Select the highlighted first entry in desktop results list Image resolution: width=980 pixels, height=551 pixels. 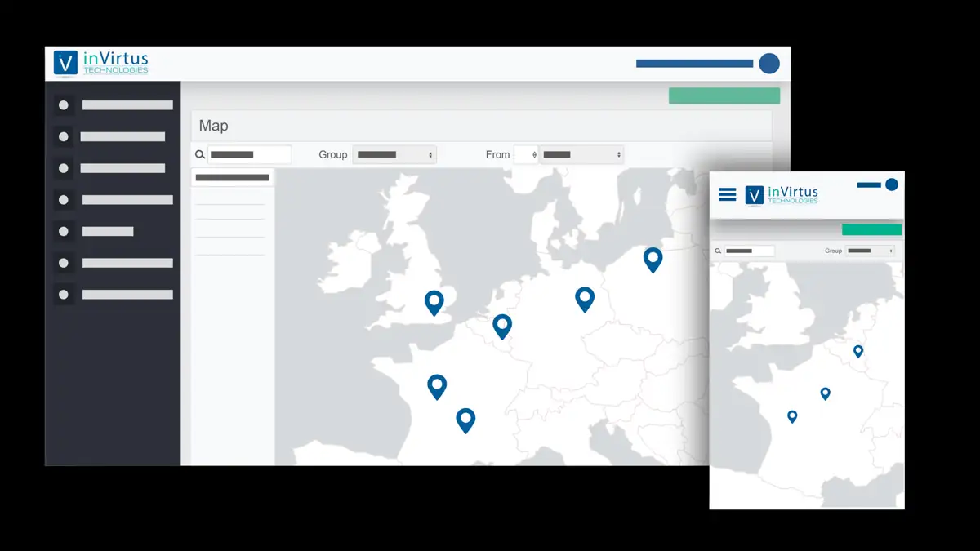coord(233,177)
